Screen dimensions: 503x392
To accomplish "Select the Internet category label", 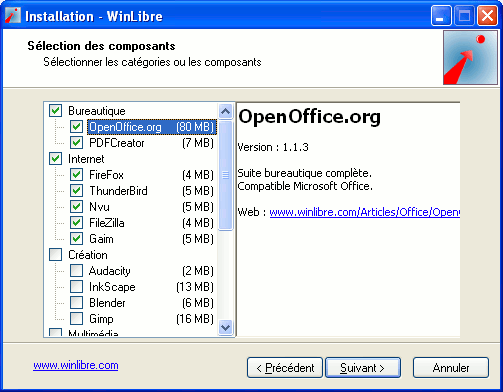I will 86,159.
